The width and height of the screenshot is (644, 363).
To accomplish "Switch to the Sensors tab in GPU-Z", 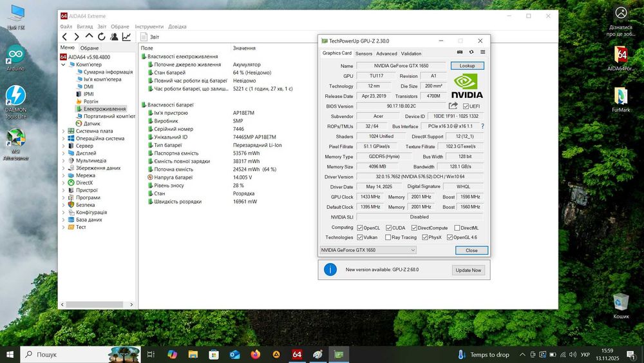I will click(x=363, y=54).
